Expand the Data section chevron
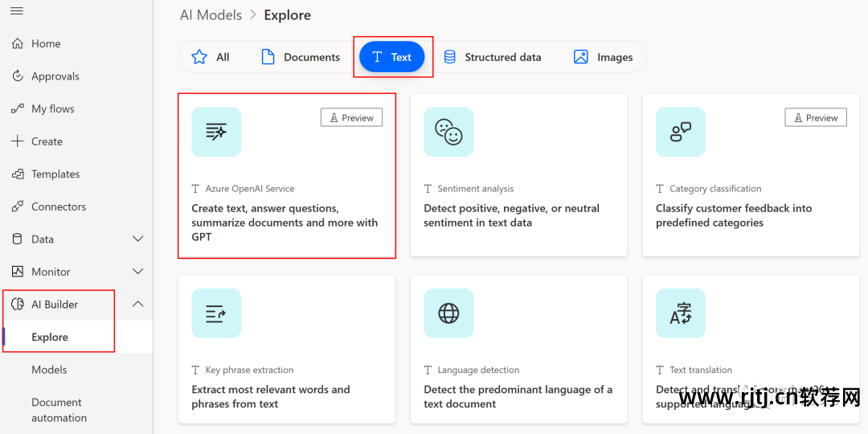This screenshot has width=868, height=434. [x=137, y=239]
